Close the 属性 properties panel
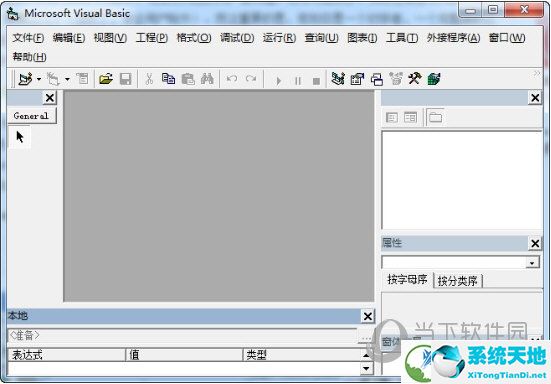 tap(535, 243)
